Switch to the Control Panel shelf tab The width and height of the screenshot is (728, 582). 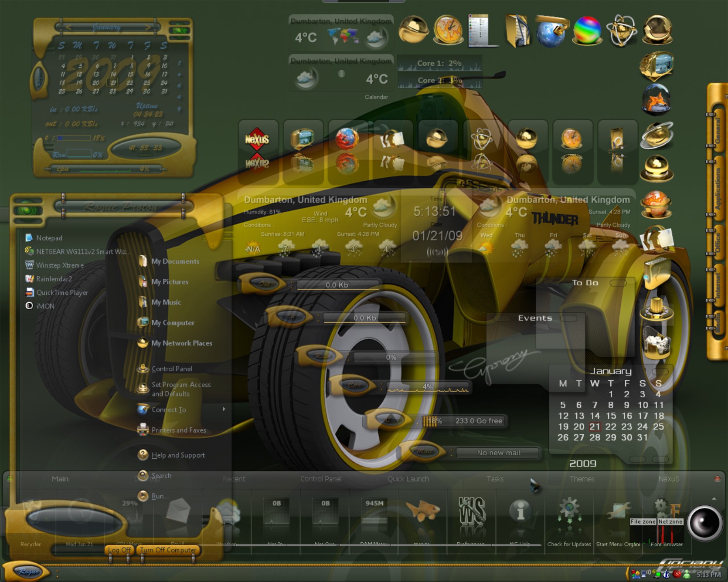click(321, 479)
